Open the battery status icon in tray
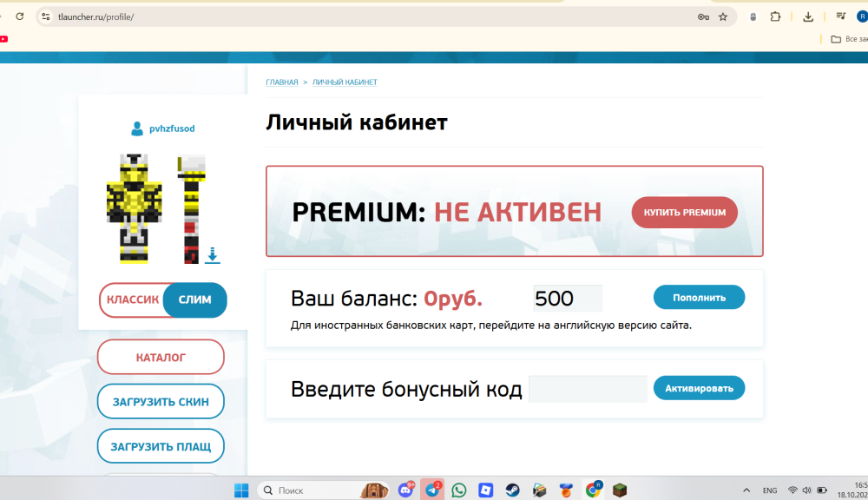The image size is (868, 500). [822, 490]
